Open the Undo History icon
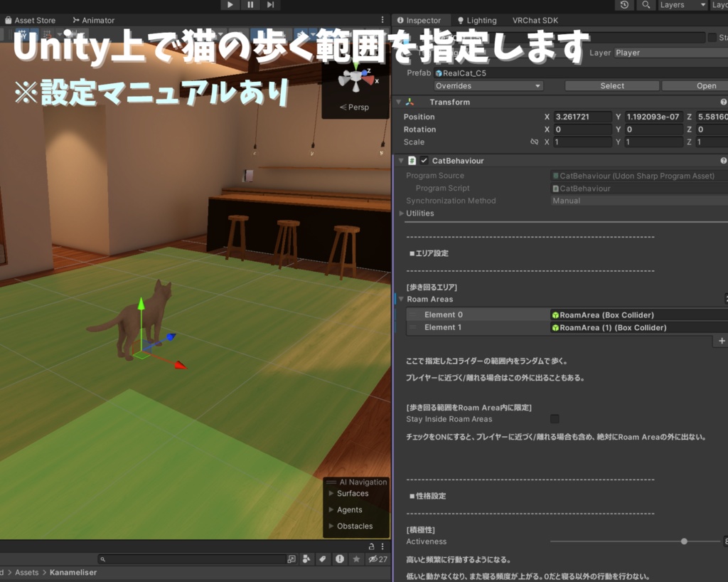The width and height of the screenshot is (728, 582). (x=624, y=5)
